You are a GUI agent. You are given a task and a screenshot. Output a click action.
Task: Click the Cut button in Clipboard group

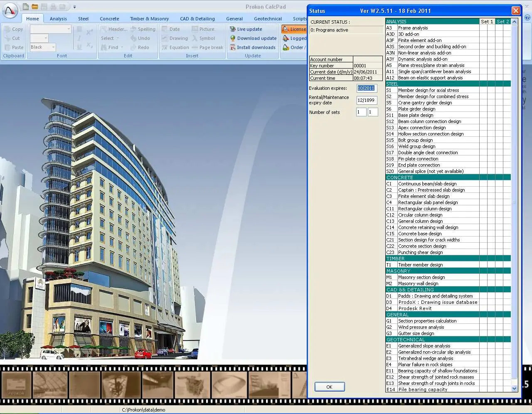point(12,38)
